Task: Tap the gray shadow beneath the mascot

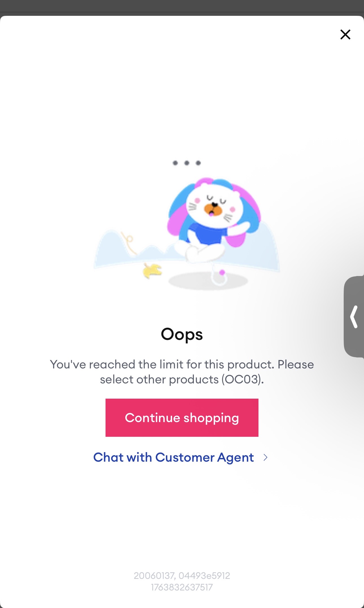Action: 208,281
